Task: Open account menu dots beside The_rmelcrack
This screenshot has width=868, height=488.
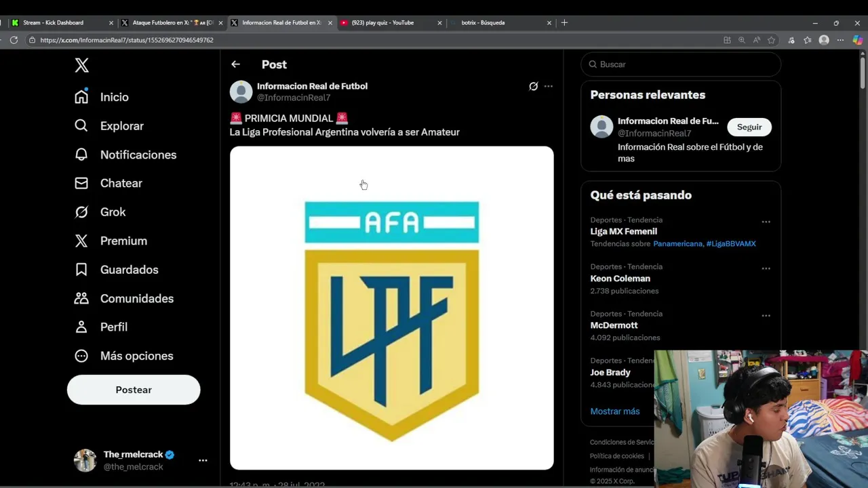Action: click(203, 460)
